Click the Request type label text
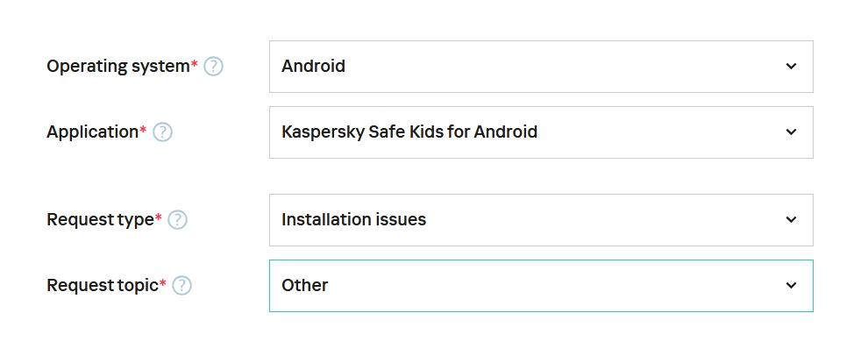Screen dimensions: 868x356 click(100, 220)
